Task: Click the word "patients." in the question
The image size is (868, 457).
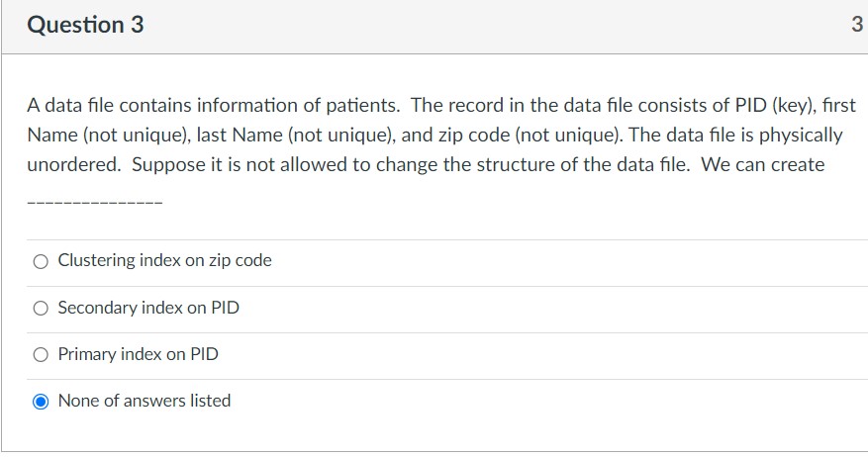Action: point(362,105)
